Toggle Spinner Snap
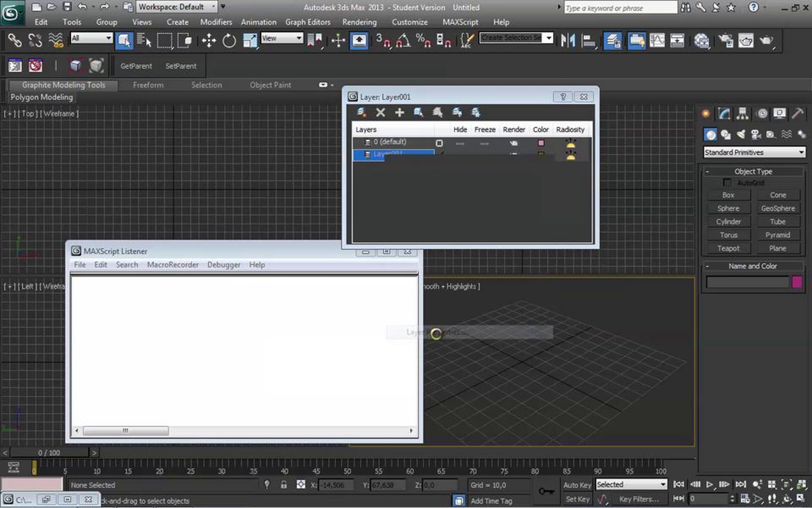The height and width of the screenshot is (508, 812). click(x=443, y=41)
